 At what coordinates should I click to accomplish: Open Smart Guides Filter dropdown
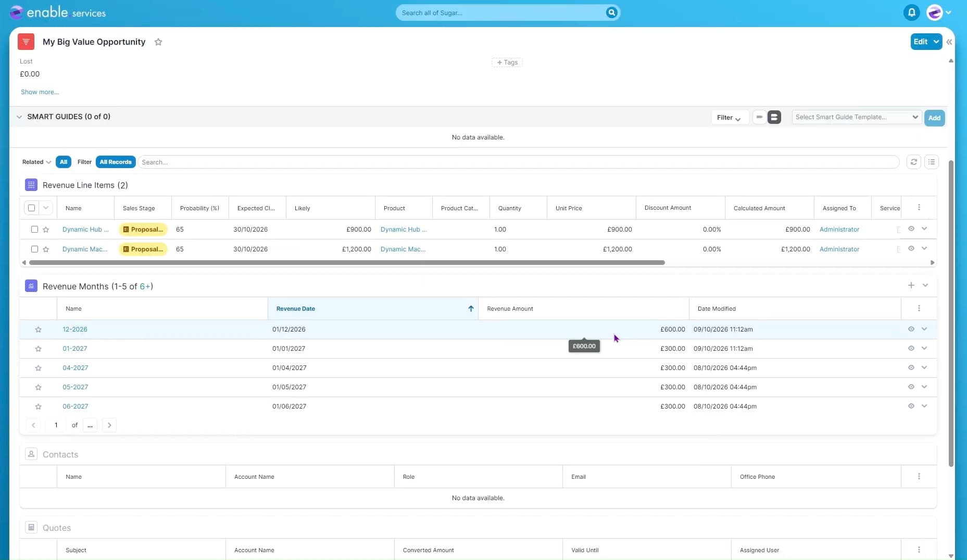point(729,118)
